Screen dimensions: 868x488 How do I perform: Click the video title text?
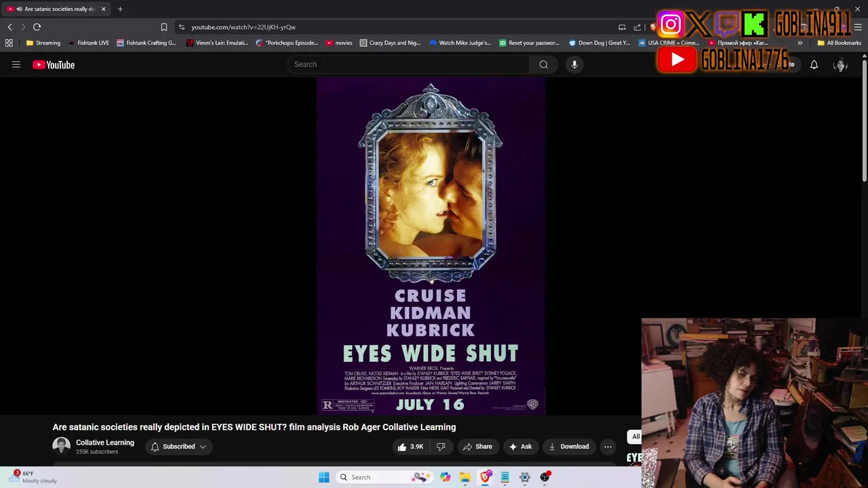[254, 427]
